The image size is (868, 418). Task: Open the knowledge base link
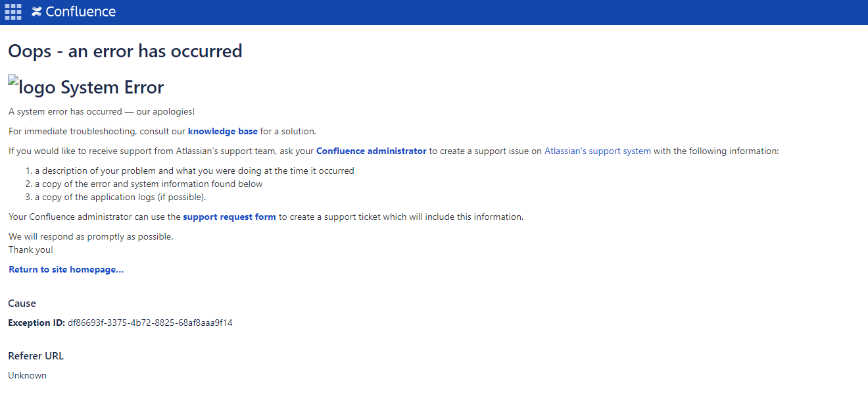coord(223,131)
